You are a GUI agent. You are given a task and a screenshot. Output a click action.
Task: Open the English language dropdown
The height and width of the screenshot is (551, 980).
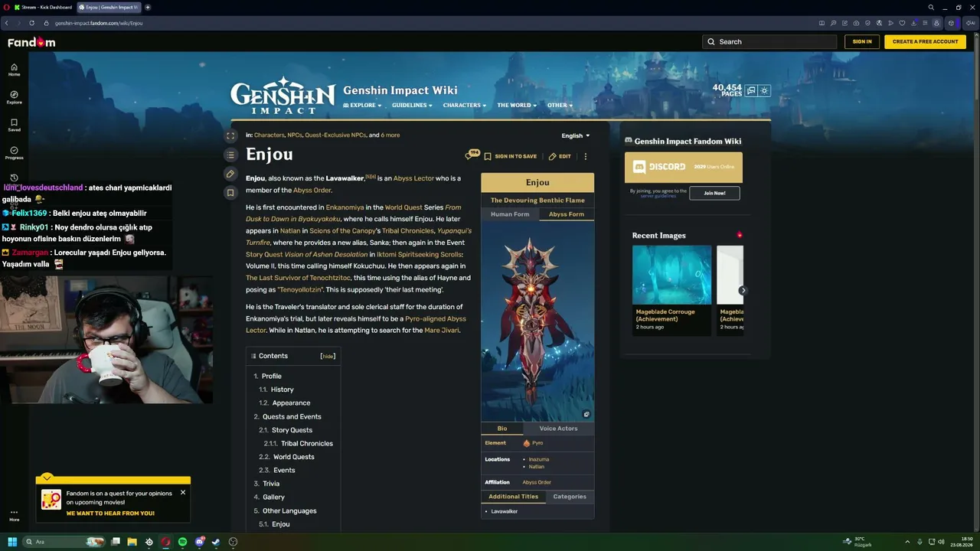point(576,135)
